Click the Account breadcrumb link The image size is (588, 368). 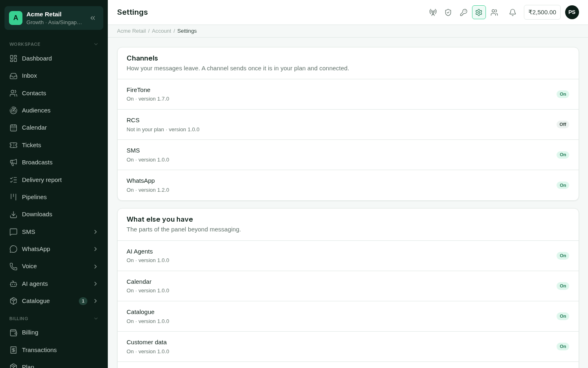point(161,31)
